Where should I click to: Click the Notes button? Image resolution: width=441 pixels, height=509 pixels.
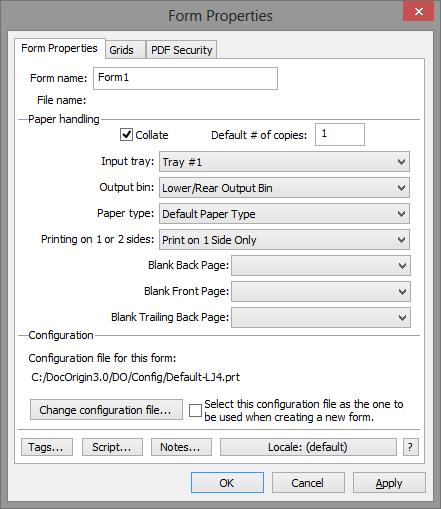click(181, 447)
